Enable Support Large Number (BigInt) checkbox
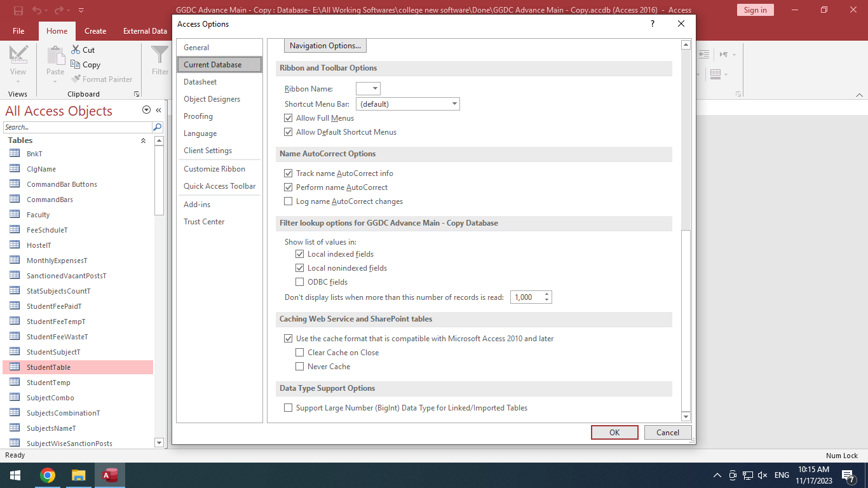Viewport: 868px width, 488px height. point(288,408)
